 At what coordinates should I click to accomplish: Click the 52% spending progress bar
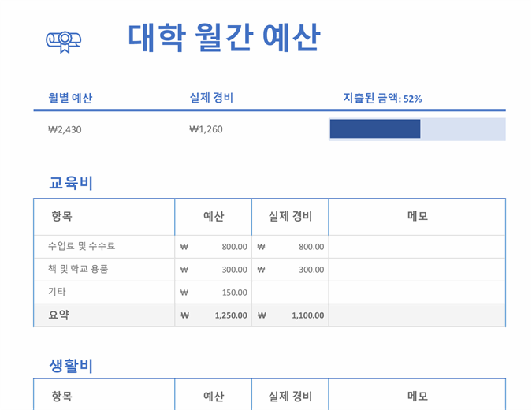(416, 129)
